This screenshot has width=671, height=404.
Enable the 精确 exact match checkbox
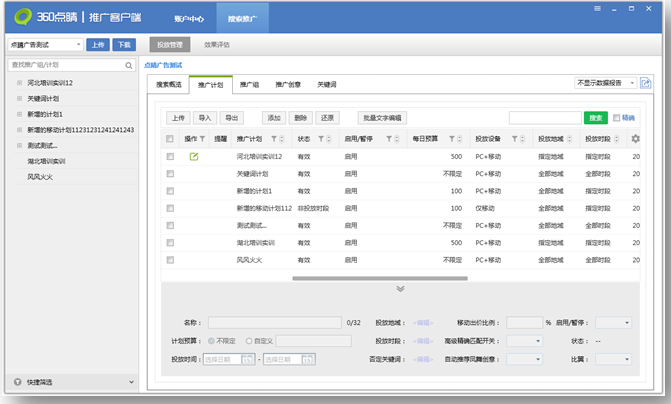click(617, 118)
